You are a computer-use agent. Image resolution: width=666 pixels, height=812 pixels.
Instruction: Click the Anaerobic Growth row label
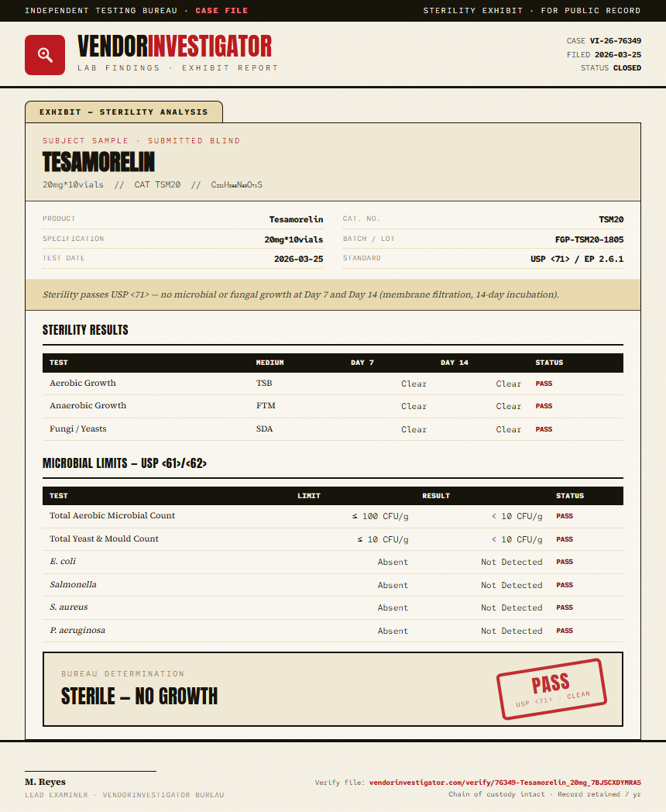tap(88, 405)
